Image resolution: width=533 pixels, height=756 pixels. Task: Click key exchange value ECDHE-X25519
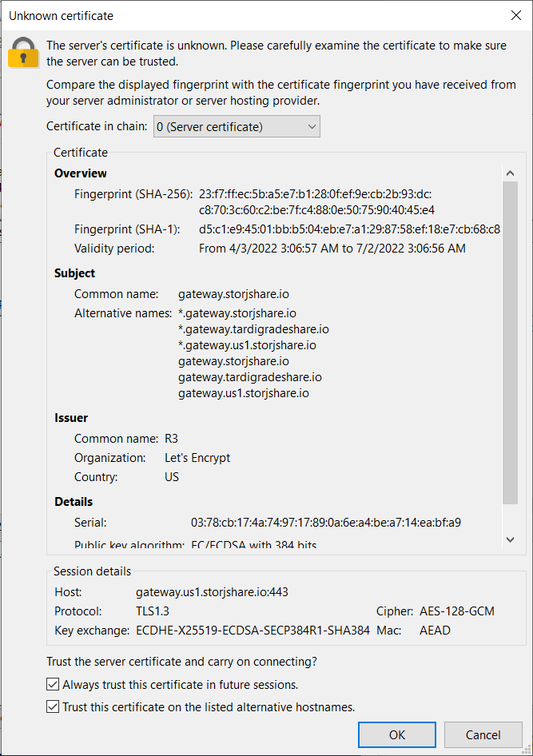253,631
